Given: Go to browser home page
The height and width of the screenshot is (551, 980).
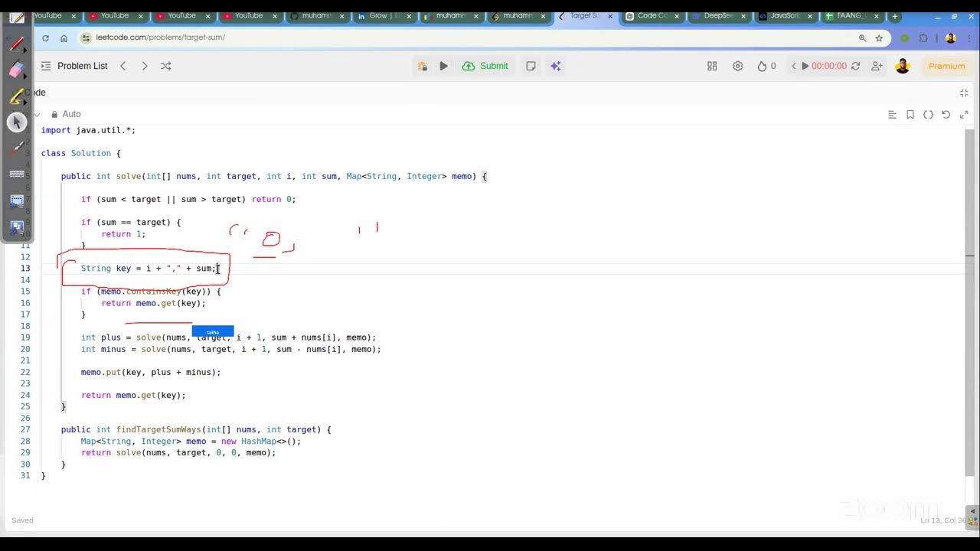Looking at the screenshot, I should tap(64, 37).
